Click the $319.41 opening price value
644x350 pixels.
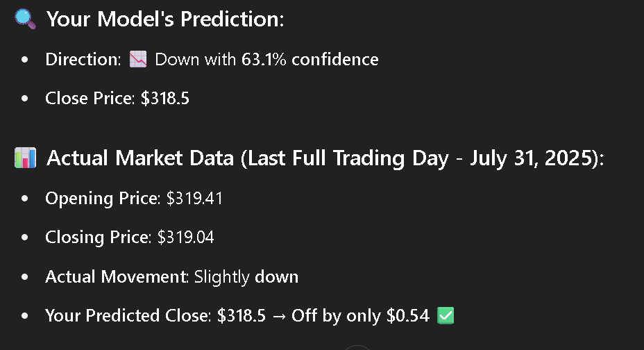(194, 199)
